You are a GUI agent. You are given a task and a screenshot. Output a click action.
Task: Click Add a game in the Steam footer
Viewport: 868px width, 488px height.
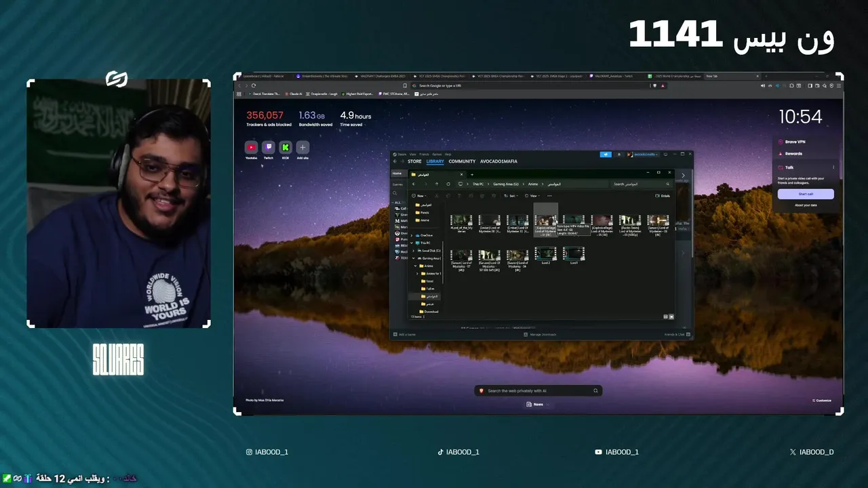point(405,334)
